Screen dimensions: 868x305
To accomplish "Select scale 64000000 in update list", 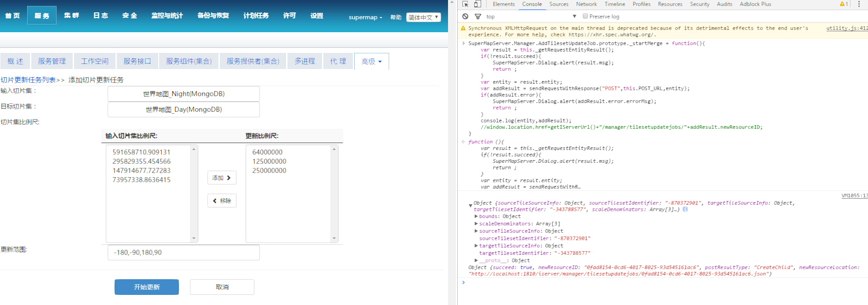I will (267, 152).
